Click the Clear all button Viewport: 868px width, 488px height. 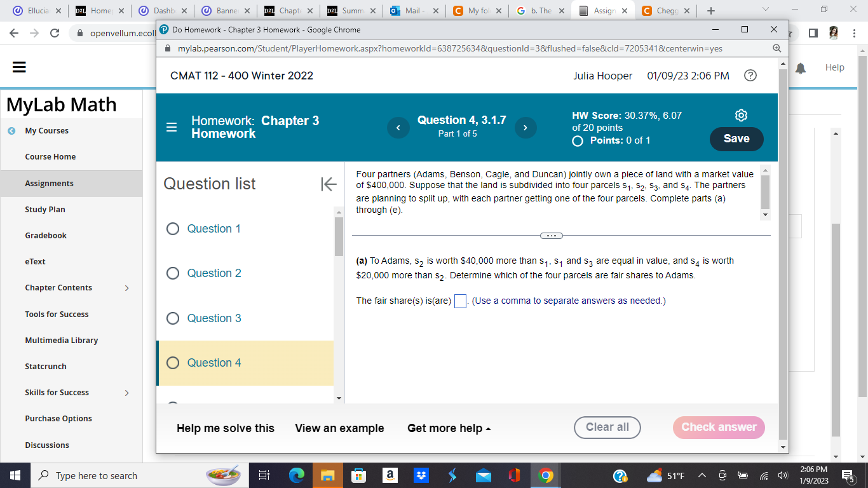pyautogui.click(x=607, y=427)
